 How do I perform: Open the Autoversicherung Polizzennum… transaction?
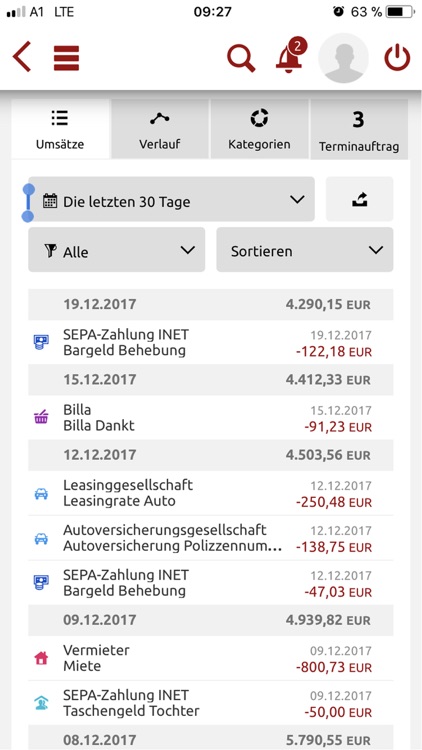point(211,538)
